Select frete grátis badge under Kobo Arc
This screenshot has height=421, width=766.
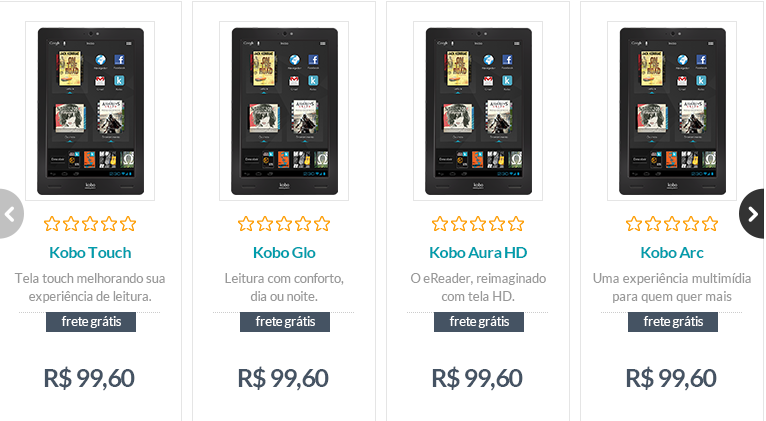coord(673,322)
